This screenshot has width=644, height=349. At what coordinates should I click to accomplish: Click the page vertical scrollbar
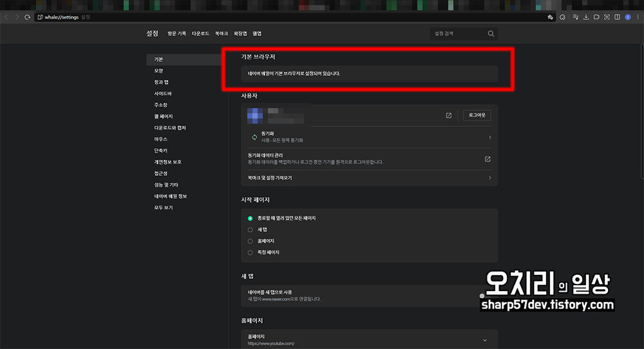pyautogui.click(x=641, y=111)
